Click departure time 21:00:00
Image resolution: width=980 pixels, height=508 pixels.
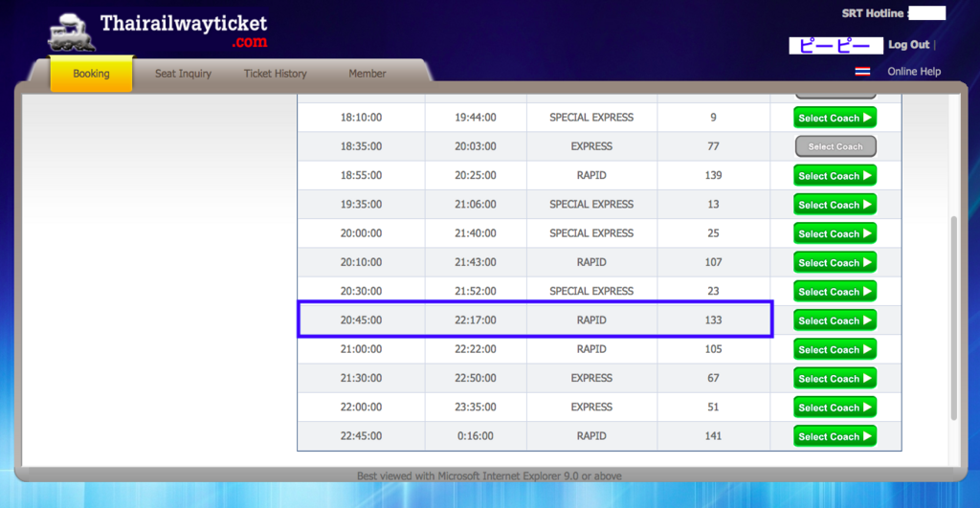(x=361, y=349)
